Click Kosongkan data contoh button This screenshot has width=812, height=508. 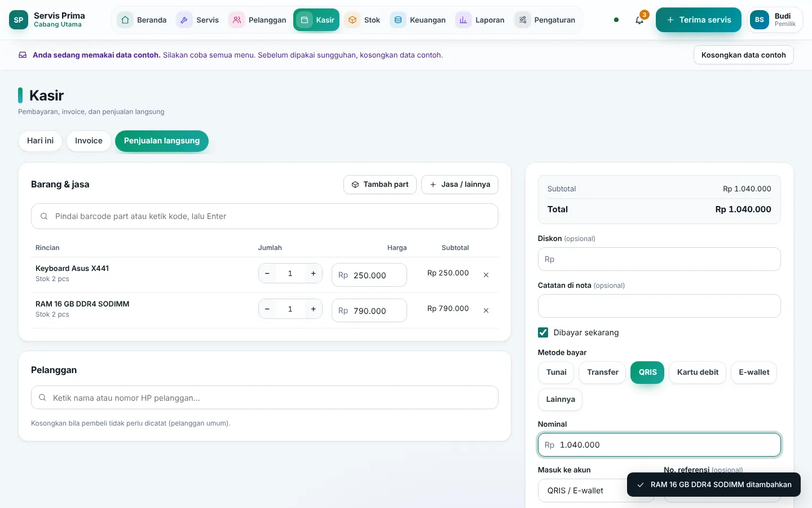click(743, 55)
